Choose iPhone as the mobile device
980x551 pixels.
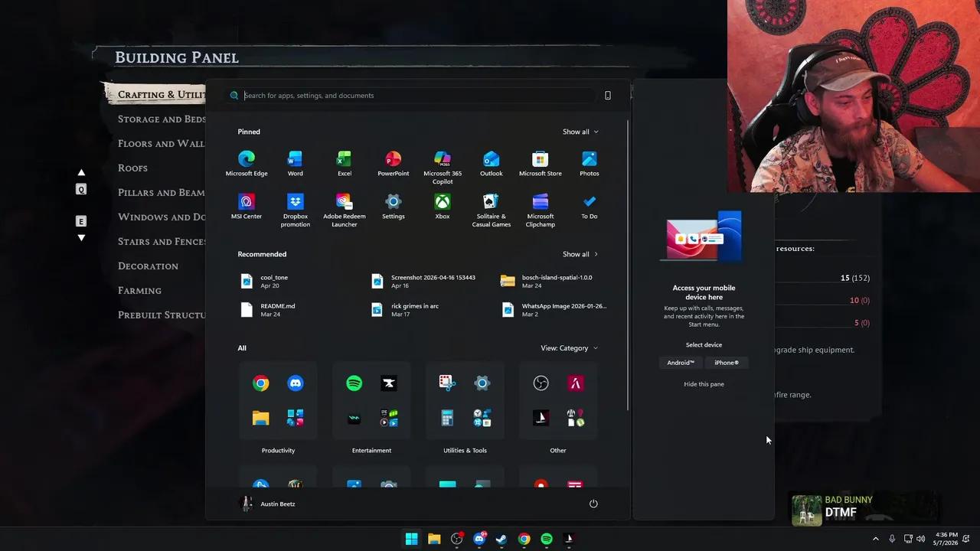pyautogui.click(x=727, y=363)
